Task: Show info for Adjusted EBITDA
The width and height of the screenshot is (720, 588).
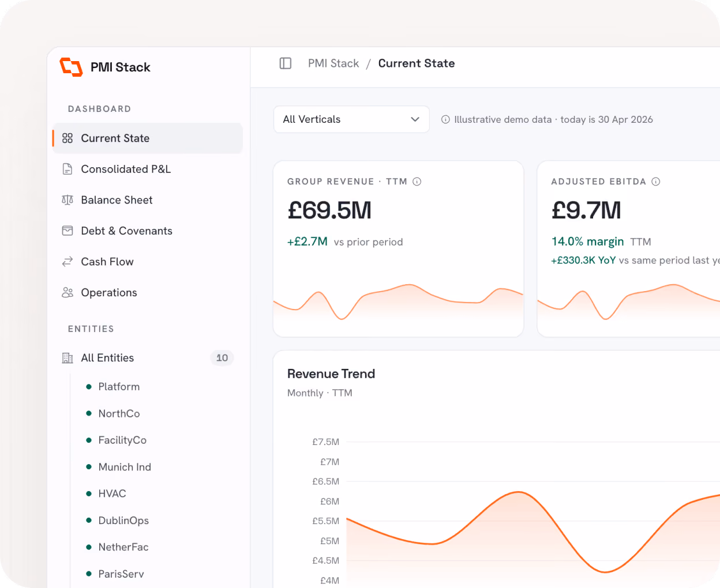Action: tap(656, 182)
